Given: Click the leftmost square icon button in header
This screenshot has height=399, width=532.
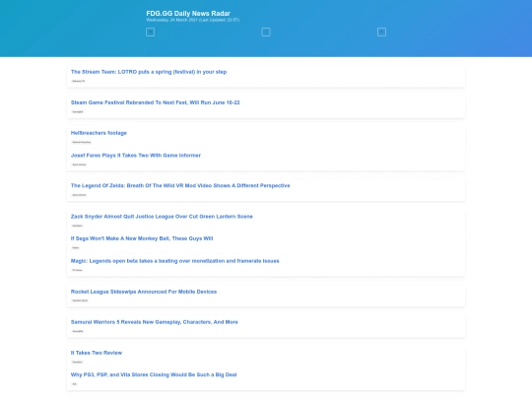Looking at the screenshot, I should (x=151, y=33).
